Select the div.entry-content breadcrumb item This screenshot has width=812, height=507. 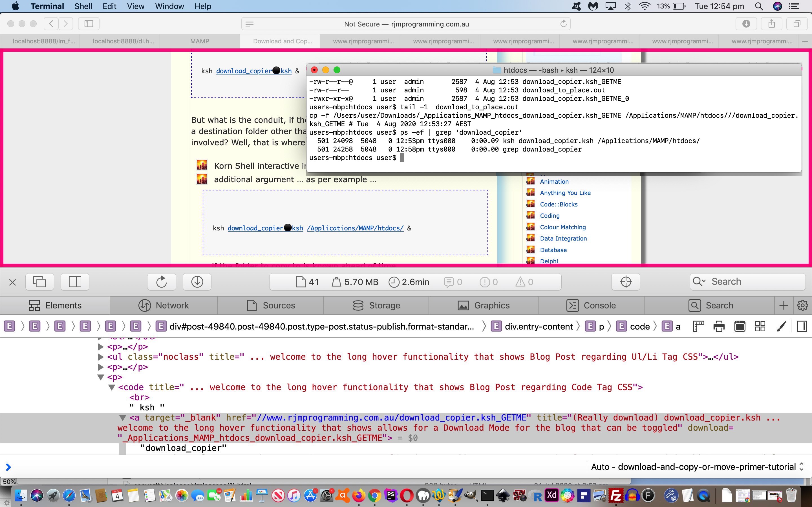(538, 326)
